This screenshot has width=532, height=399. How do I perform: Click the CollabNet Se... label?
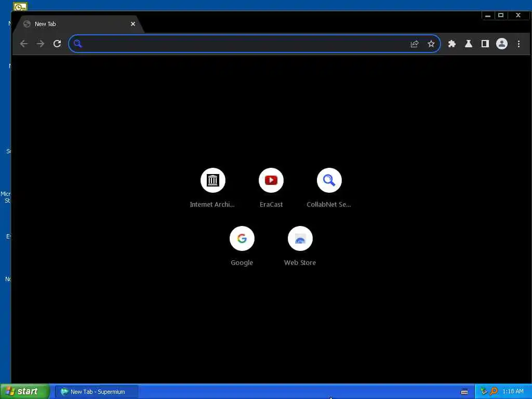click(329, 205)
